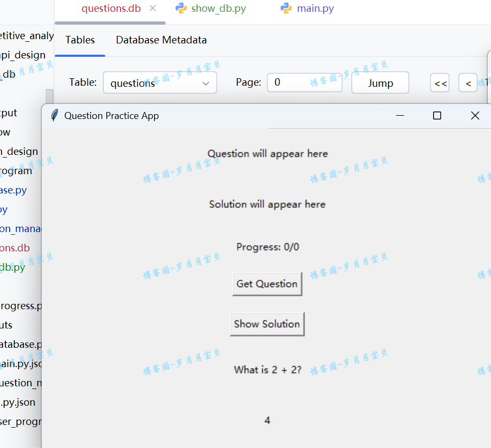The width and height of the screenshot is (491, 448).
Task: Click Get Question button
Action: point(267,284)
